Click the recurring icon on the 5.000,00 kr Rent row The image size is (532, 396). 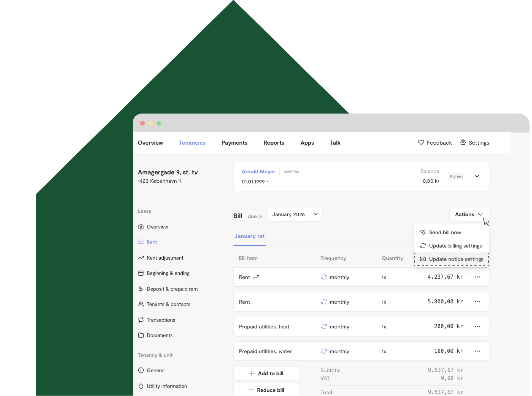click(324, 302)
